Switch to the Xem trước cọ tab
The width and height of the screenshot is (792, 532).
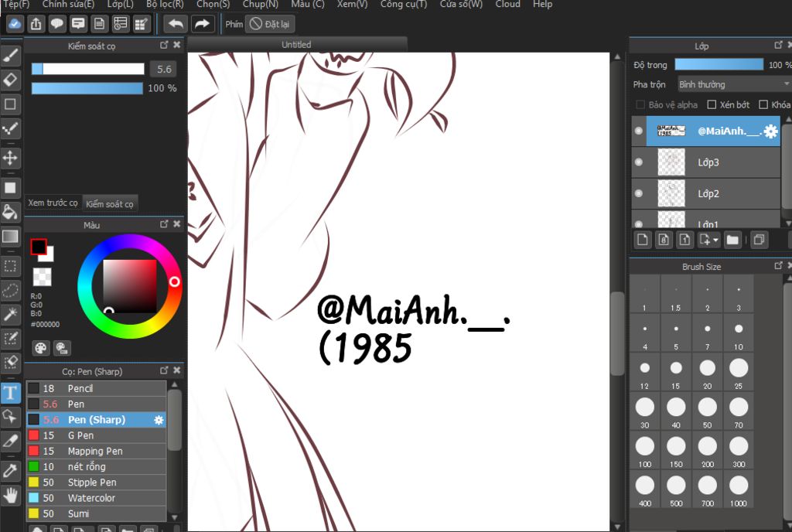(x=53, y=203)
